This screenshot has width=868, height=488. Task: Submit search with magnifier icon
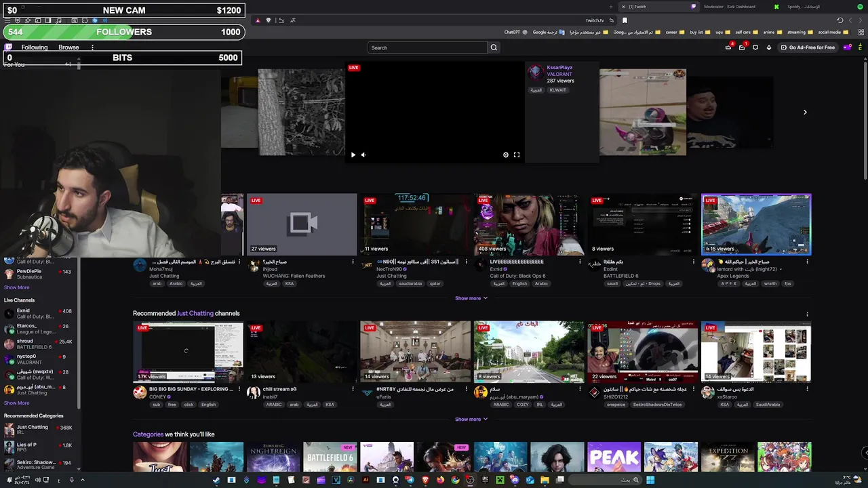(x=494, y=47)
